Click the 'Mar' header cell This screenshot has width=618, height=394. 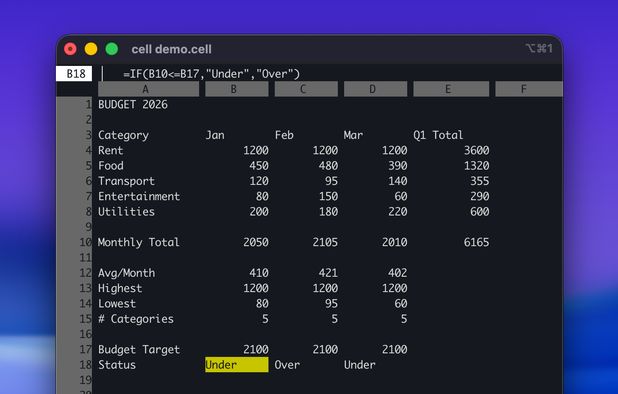click(x=353, y=135)
